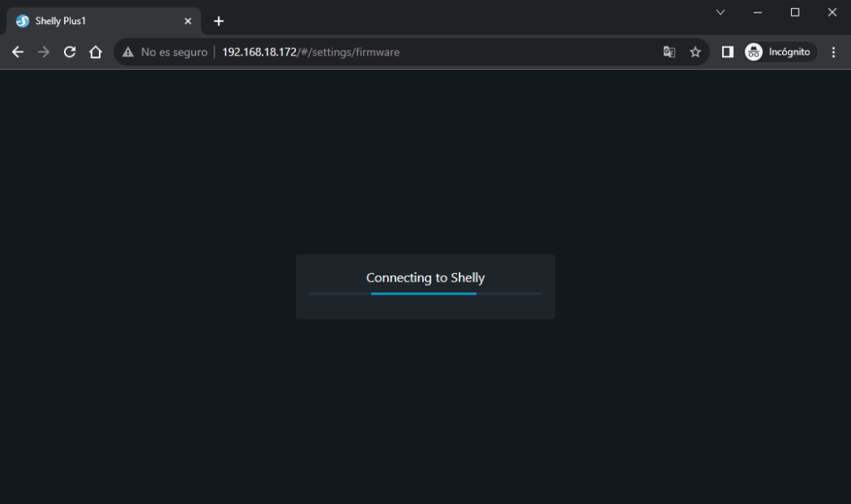This screenshot has width=851, height=504.
Task: Close the Chrome incognito window
Action: click(832, 12)
